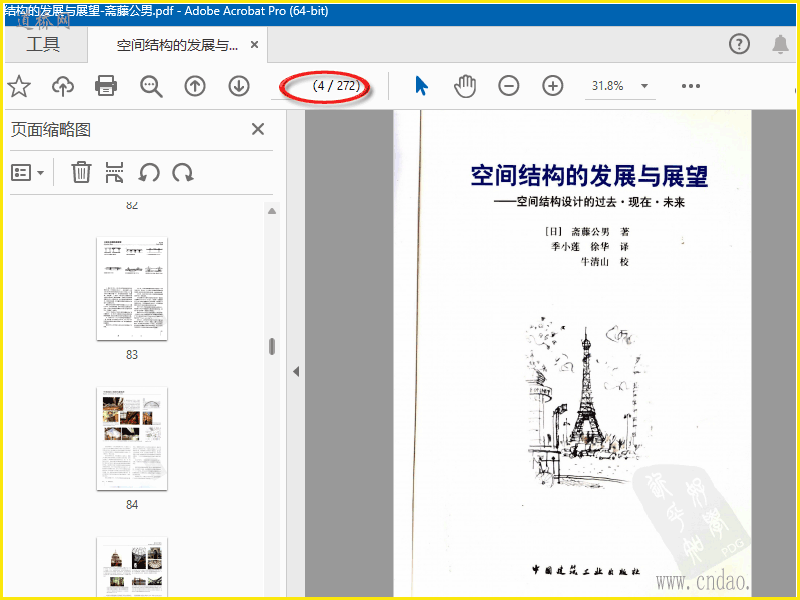Viewport: 800px width, 600px height.
Task: Print the document with the printer icon
Action: [106, 86]
